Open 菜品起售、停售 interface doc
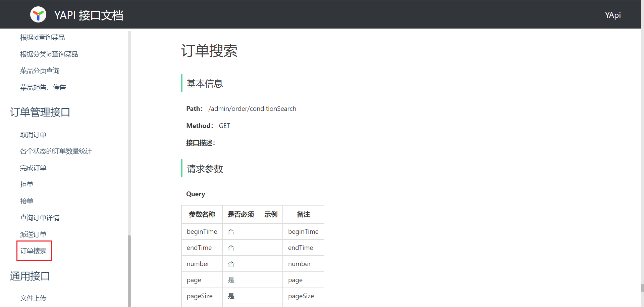The width and height of the screenshot is (644, 307). pos(43,87)
